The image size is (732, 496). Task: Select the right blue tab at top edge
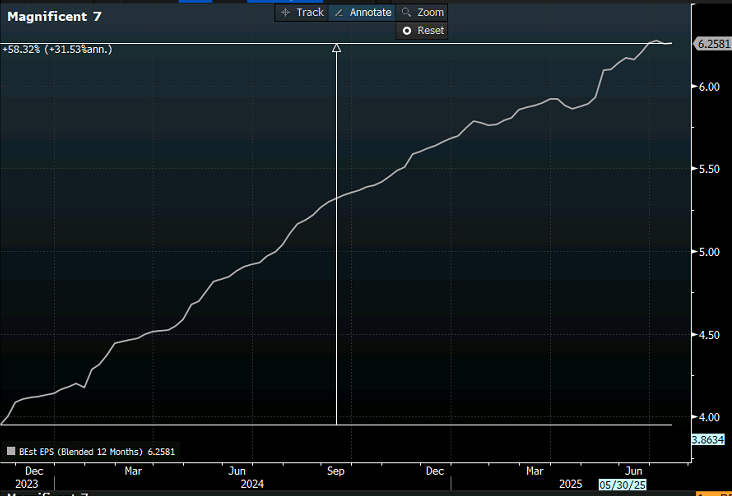[285, 1]
